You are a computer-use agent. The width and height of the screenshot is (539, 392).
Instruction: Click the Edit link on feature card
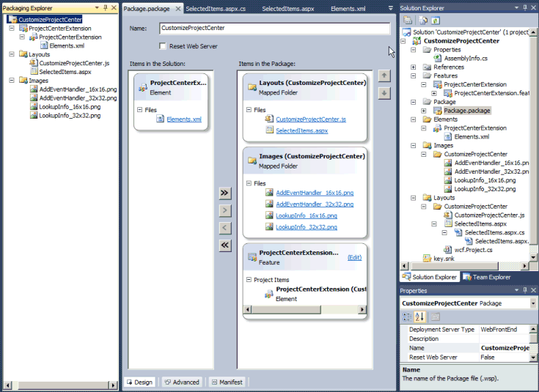354,257
